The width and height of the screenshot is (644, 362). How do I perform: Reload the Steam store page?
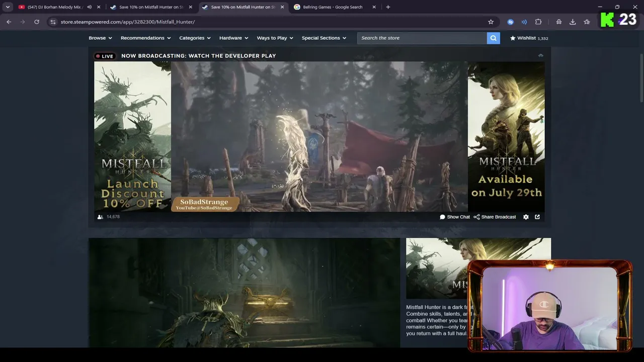point(37,22)
